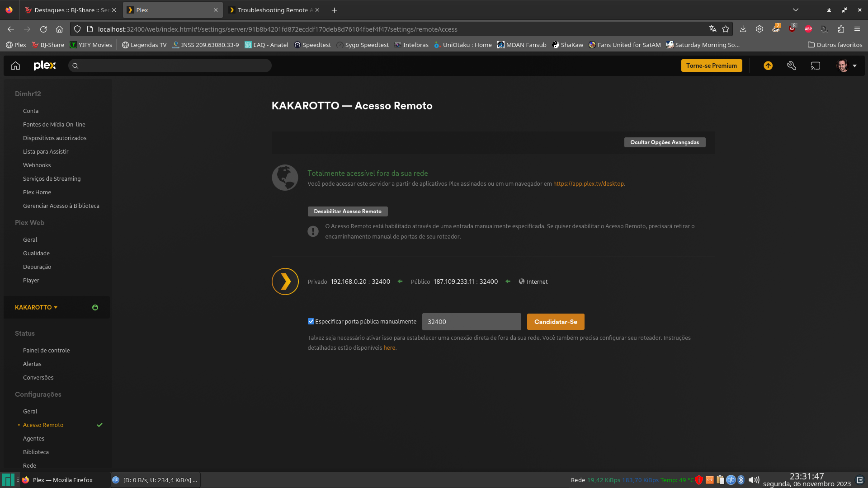Click the search magnifier icon
The image size is (868, 488).
[x=75, y=66]
